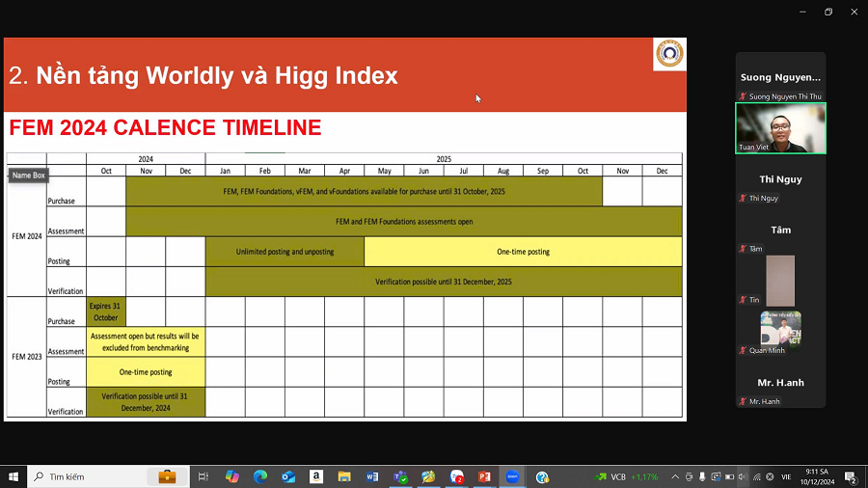Open the Amazon taskbar shortcut
868x488 pixels.
click(x=316, y=476)
